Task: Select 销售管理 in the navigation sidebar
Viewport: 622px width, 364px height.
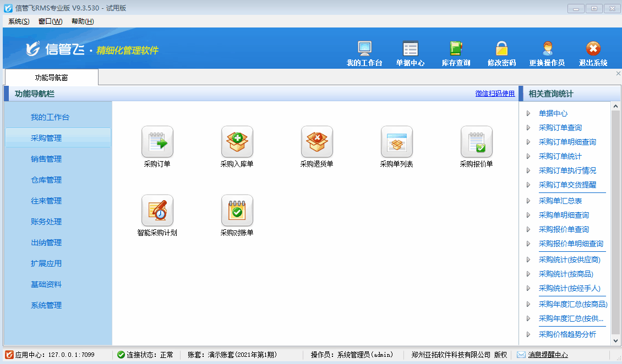Action: pyautogui.click(x=46, y=159)
